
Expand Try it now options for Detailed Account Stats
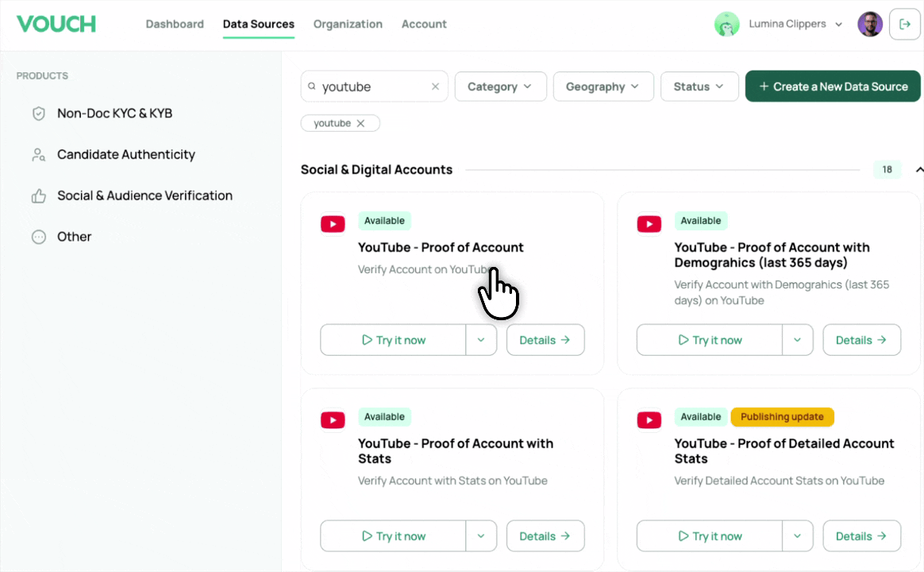pyautogui.click(x=797, y=536)
